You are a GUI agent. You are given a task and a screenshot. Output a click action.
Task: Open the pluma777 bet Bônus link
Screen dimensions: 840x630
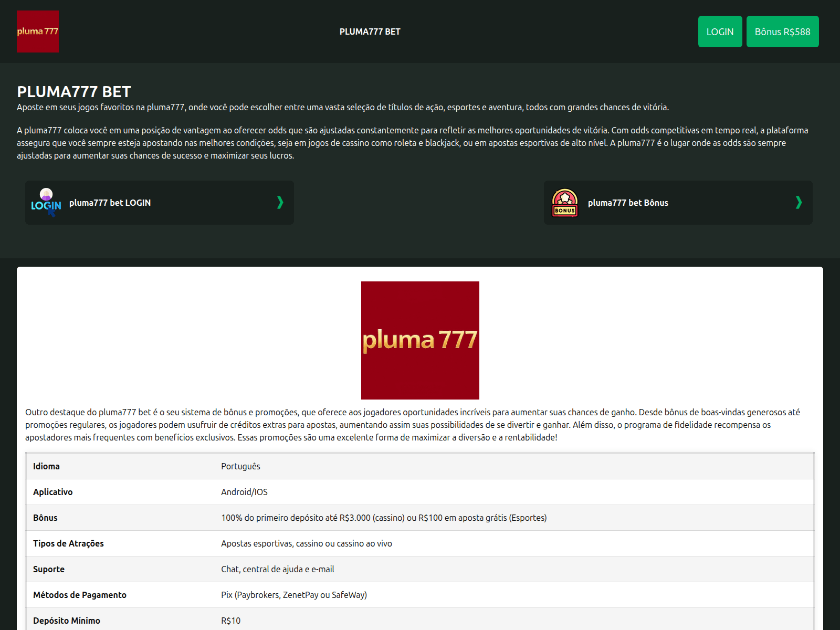click(628, 203)
